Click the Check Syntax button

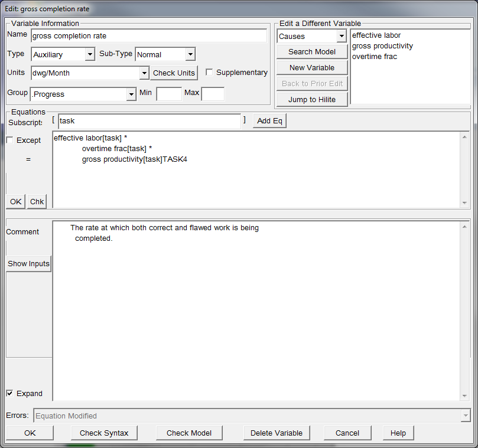104,433
